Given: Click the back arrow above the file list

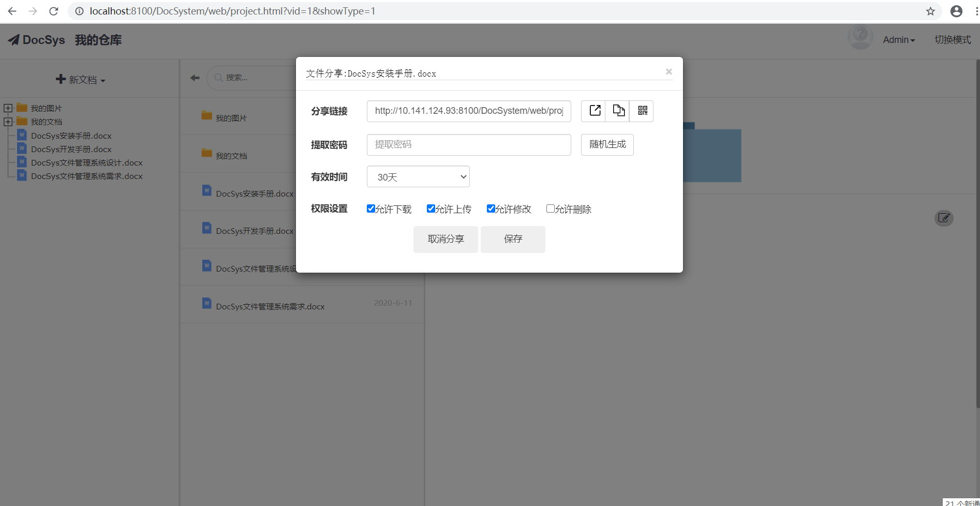Looking at the screenshot, I should (x=195, y=78).
